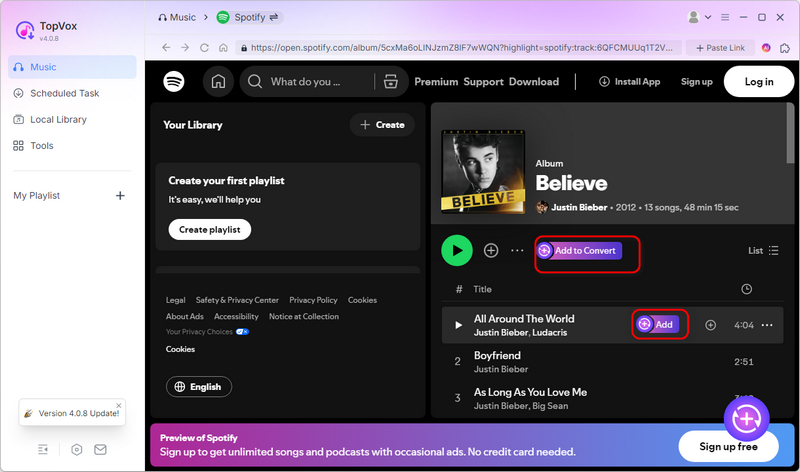Open the Legal link
Viewport: 800px width, 472px height.
click(176, 300)
